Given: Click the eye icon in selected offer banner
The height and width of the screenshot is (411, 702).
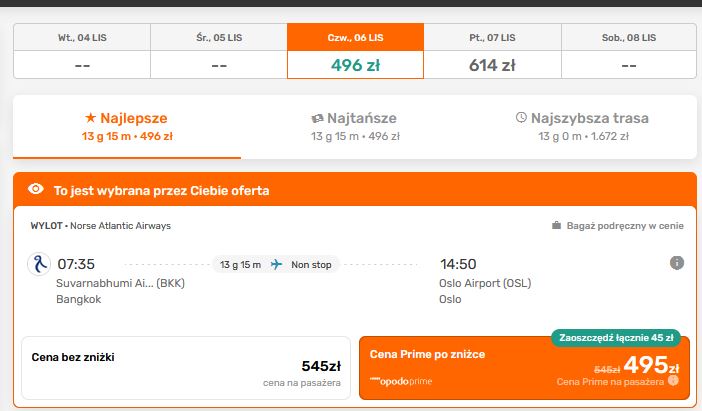Looking at the screenshot, I should coord(36,189).
